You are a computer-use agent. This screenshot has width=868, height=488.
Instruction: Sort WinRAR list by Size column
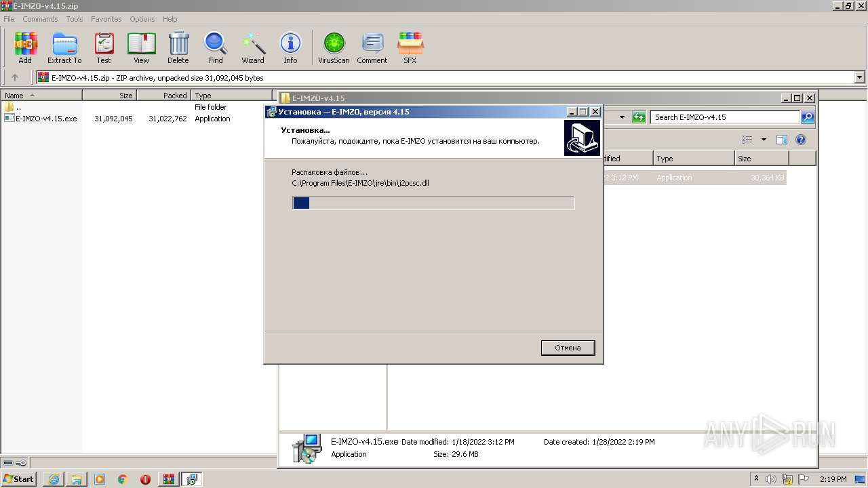[109, 96]
